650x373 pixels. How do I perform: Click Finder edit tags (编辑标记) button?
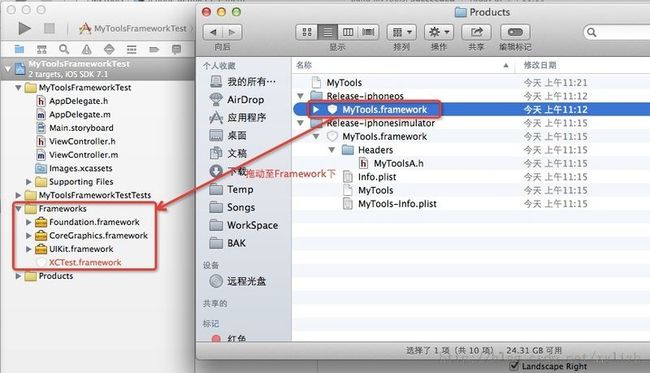515,32
